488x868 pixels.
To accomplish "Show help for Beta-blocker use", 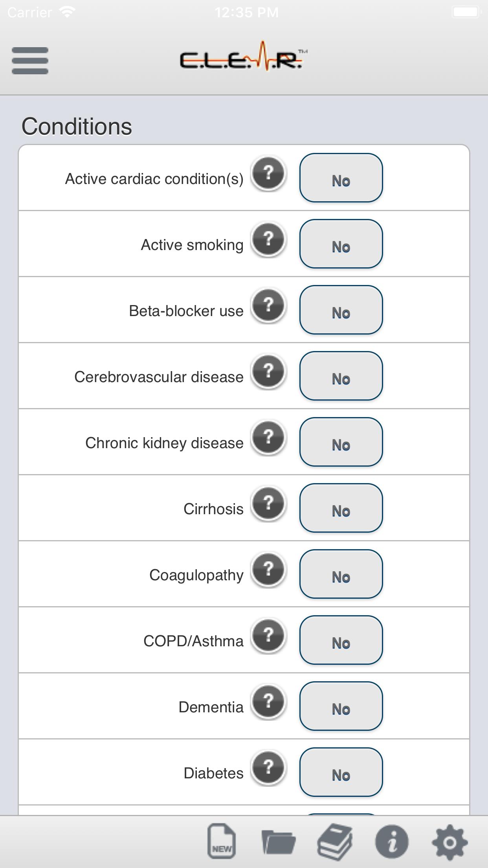I will click(x=269, y=306).
